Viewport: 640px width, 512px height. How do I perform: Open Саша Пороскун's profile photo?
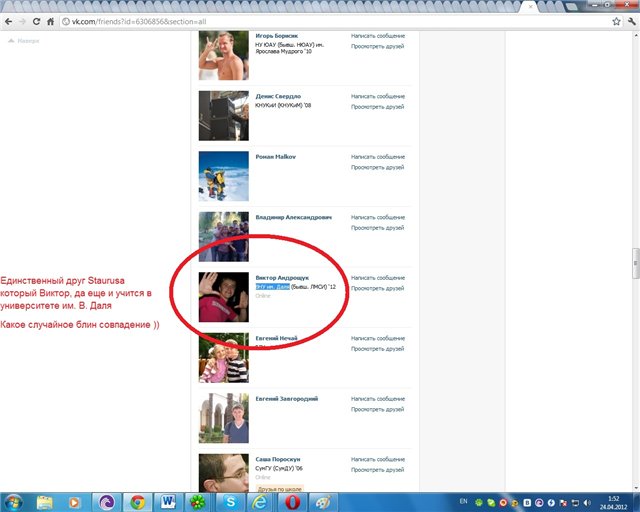[224, 473]
